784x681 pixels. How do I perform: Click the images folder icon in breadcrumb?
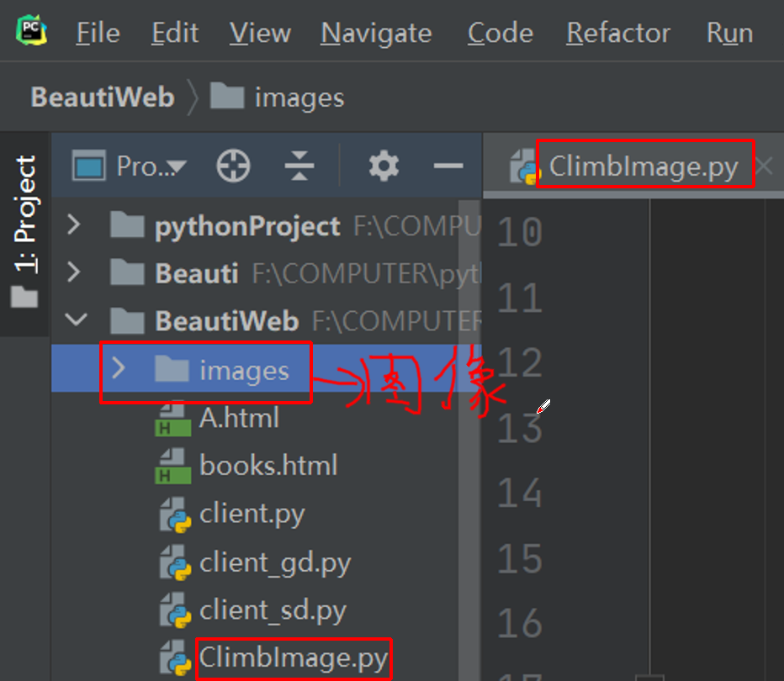pyautogui.click(x=227, y=98)
